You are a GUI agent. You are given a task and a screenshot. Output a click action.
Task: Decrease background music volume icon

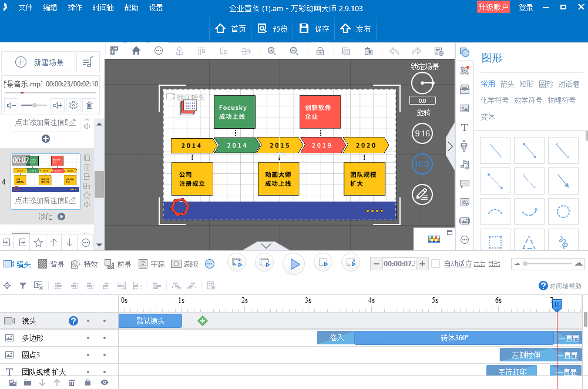[11, 105]
